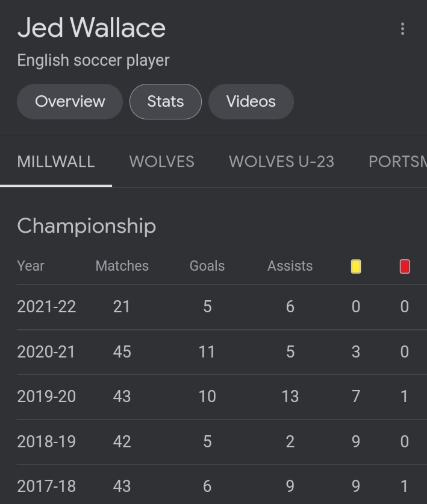Viewport: 427px width, 504px height.
Task: Select the Stats chip
Action: (x=165, y=101)
